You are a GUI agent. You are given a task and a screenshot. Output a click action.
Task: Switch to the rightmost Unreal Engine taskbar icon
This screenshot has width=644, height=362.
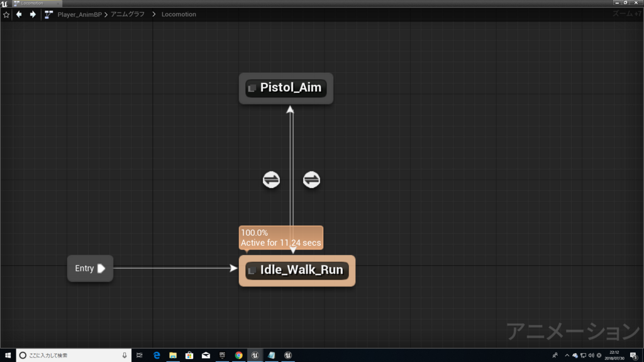(x=288, y=356)
